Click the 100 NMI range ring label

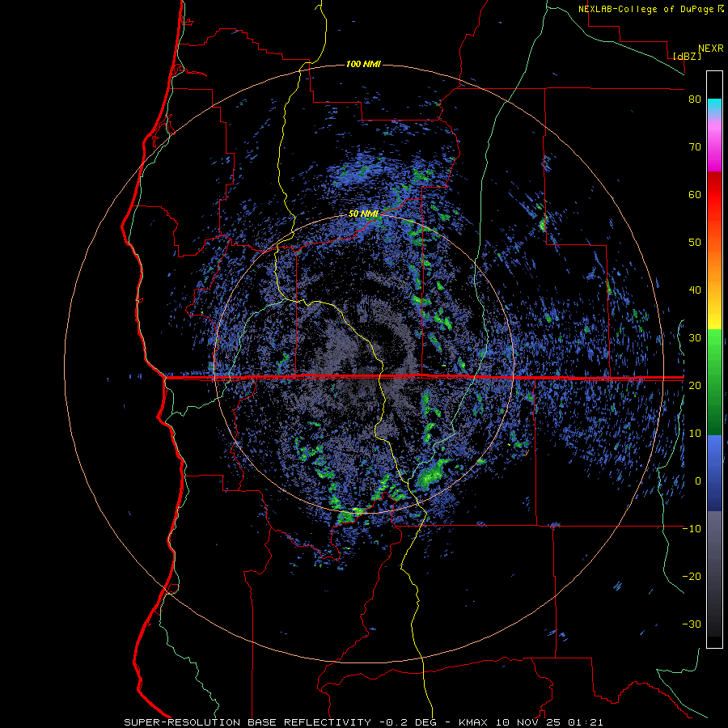coord(363,64)
